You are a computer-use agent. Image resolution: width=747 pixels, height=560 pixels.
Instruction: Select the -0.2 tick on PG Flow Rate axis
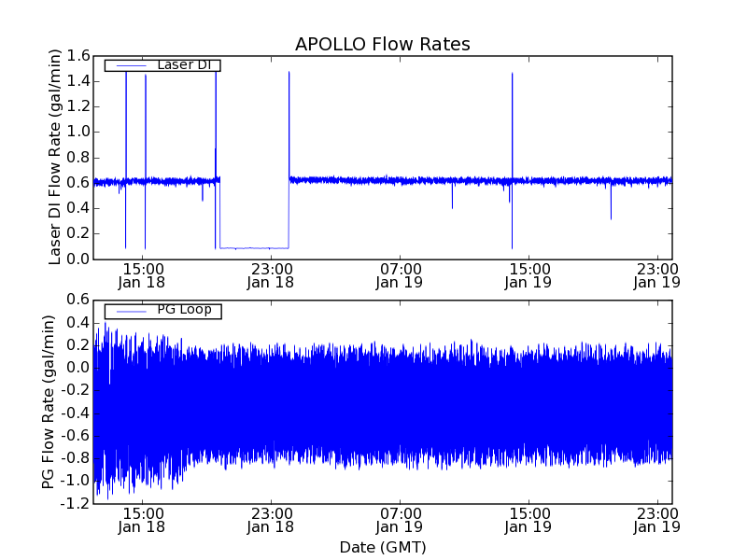point(75,390)
